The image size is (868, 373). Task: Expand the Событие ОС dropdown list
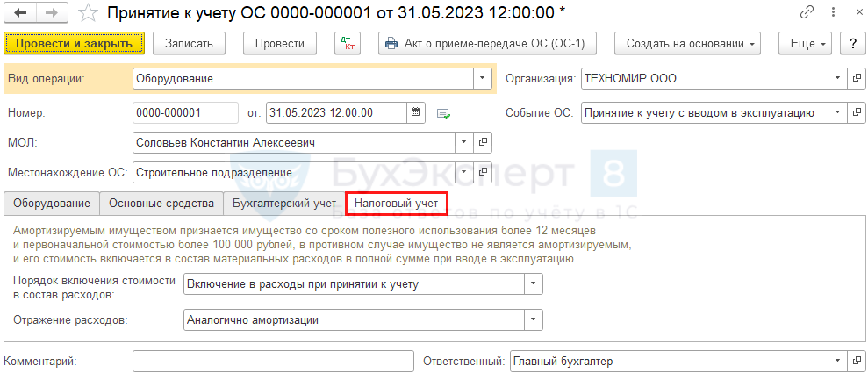(x=838, y=112)
